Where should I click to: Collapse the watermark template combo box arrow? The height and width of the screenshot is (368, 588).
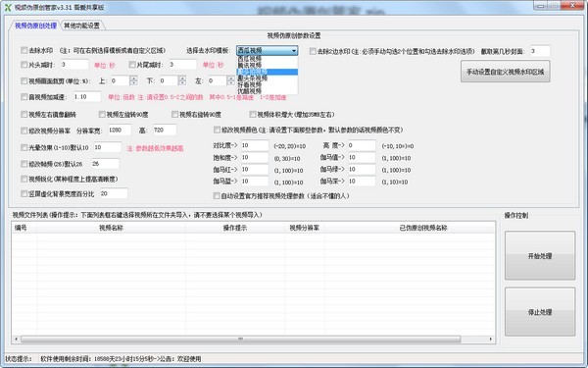coord(294,50)
